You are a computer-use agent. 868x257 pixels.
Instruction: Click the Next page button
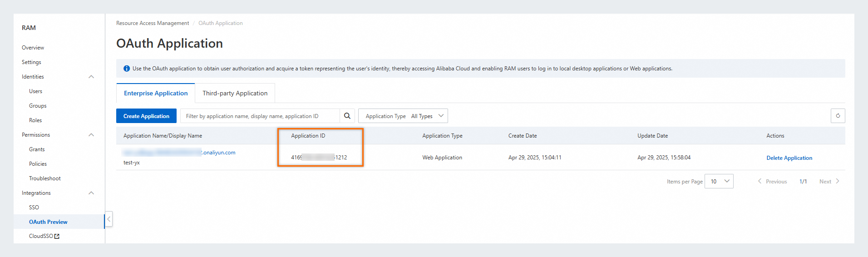pos(829,181)
